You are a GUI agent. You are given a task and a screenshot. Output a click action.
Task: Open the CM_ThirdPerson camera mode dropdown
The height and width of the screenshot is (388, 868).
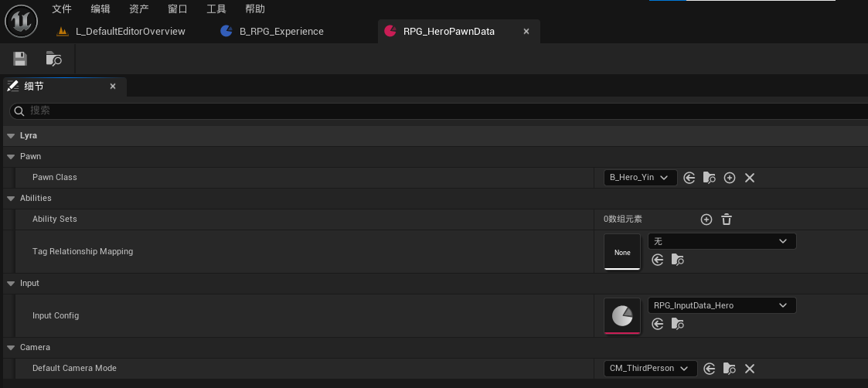click(651, 369)
